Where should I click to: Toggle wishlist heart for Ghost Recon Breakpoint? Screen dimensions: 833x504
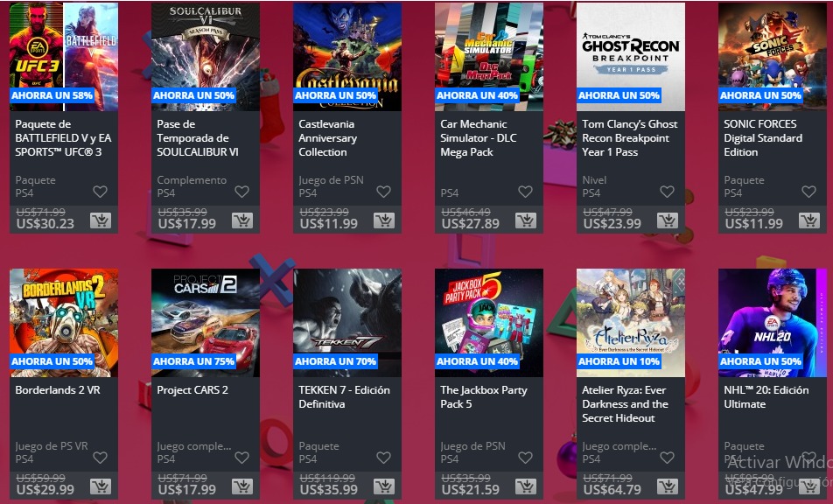point(667,192)
